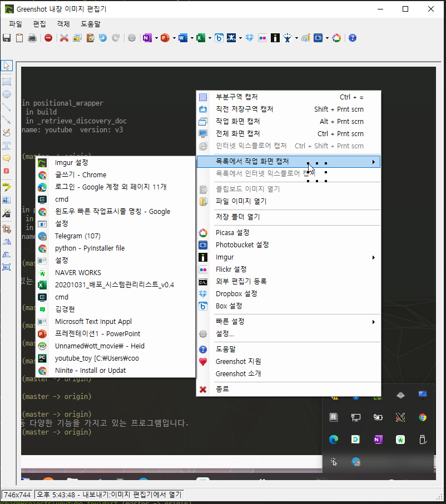The image size is (446, 504).
Task: Open the 객체 menu
Action: 63,24
